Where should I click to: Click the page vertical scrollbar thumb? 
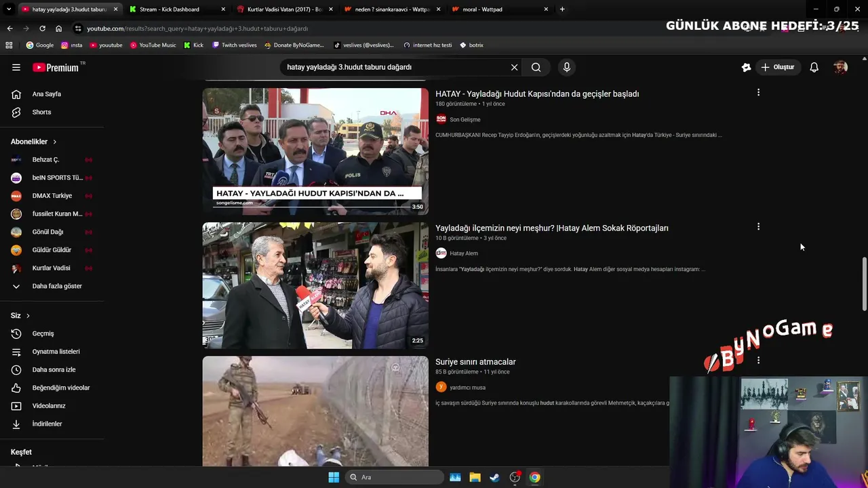863,283
